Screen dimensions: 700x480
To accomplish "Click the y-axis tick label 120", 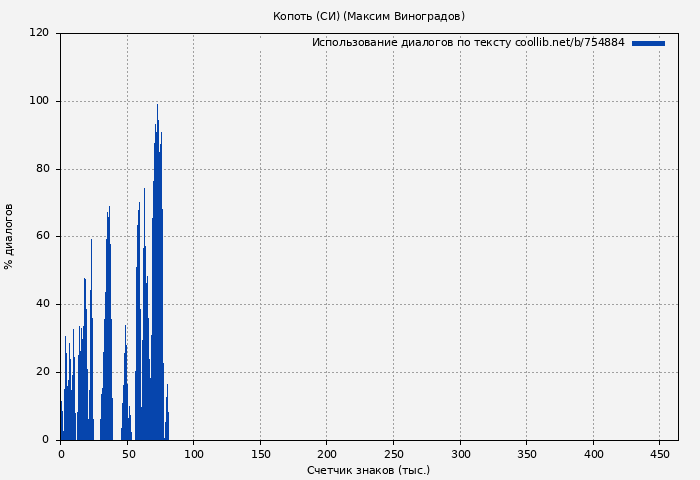I will tap(39, 33).
